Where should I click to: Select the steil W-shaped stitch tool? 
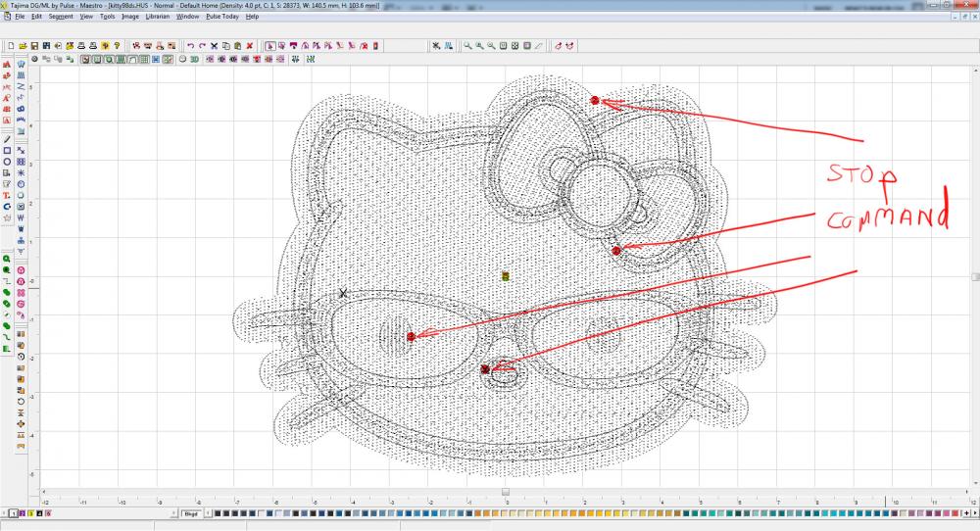pos(21,218)
